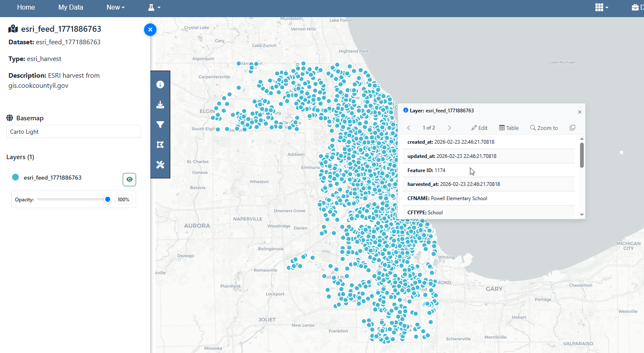Image resolution: width=644 pixels, height=353 pixels.
Task: Open the wrench and screwdriver tools icon
Action: [x=160, y=165]
